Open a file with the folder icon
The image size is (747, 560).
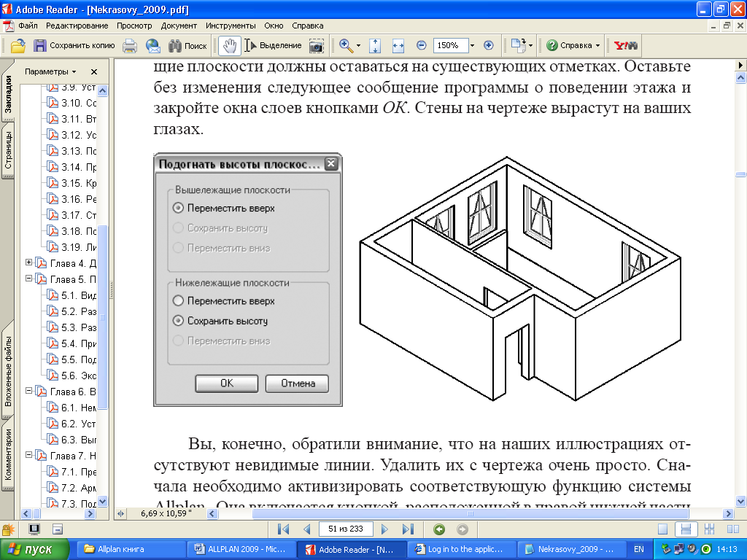[18, 46]
